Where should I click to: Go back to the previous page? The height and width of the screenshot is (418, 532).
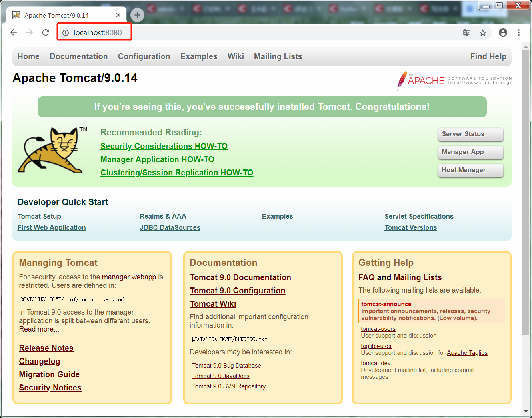click(x=14, y=32)
